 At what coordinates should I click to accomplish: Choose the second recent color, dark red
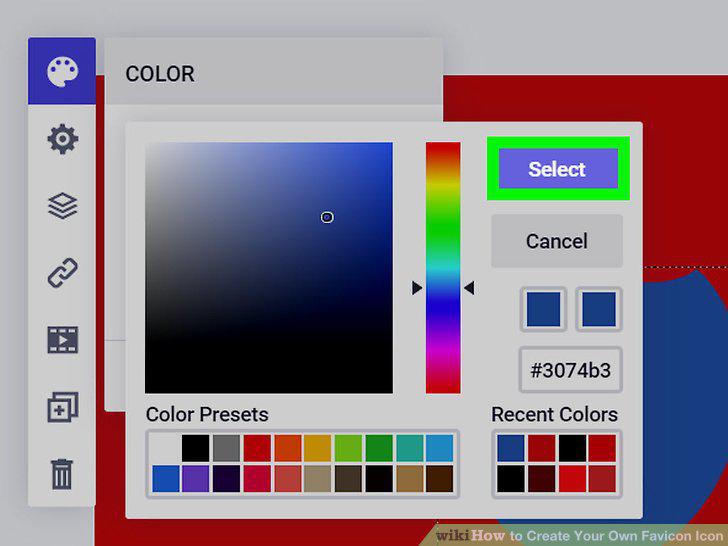541,448
